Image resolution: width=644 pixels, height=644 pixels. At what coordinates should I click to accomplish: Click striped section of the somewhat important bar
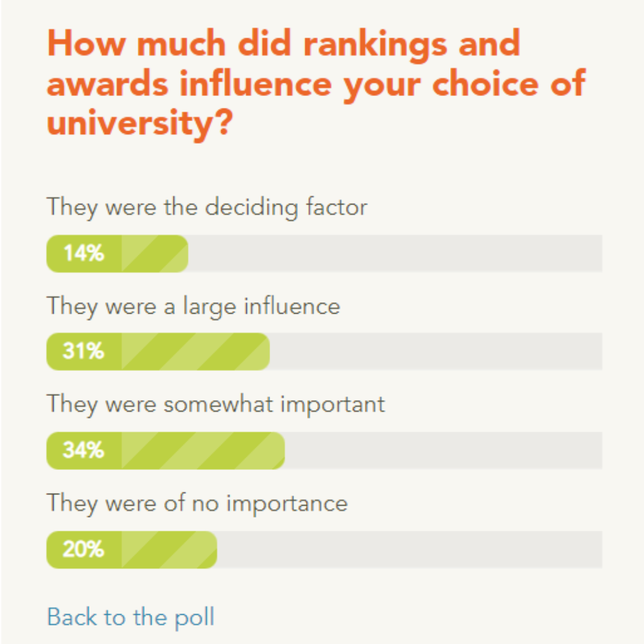pos(203,450)
